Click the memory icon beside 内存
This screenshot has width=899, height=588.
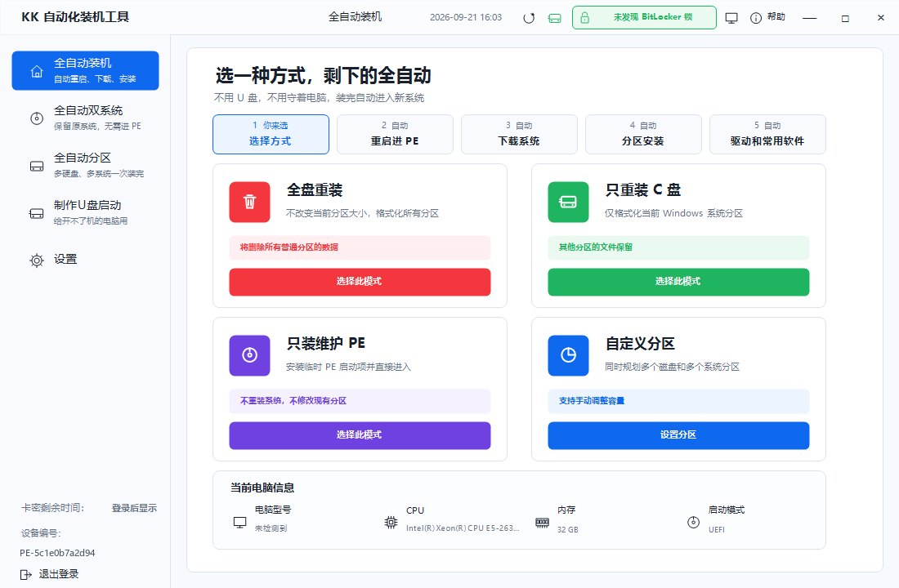(x=542, y=522)
